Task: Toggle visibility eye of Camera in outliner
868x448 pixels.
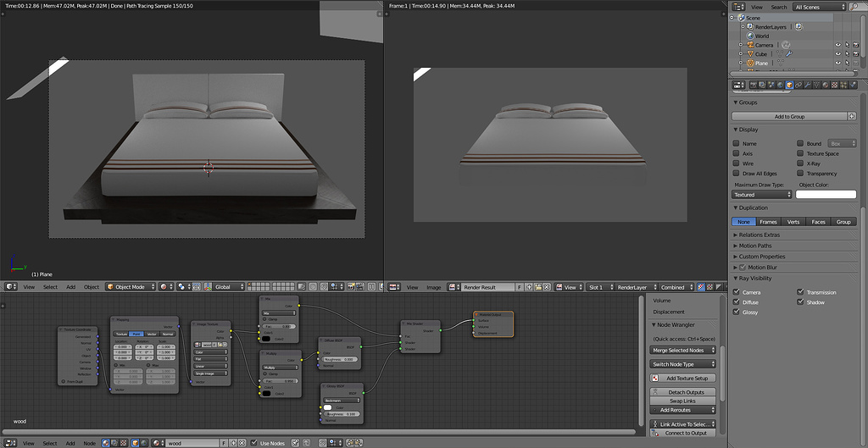Action: click(838, 45)
